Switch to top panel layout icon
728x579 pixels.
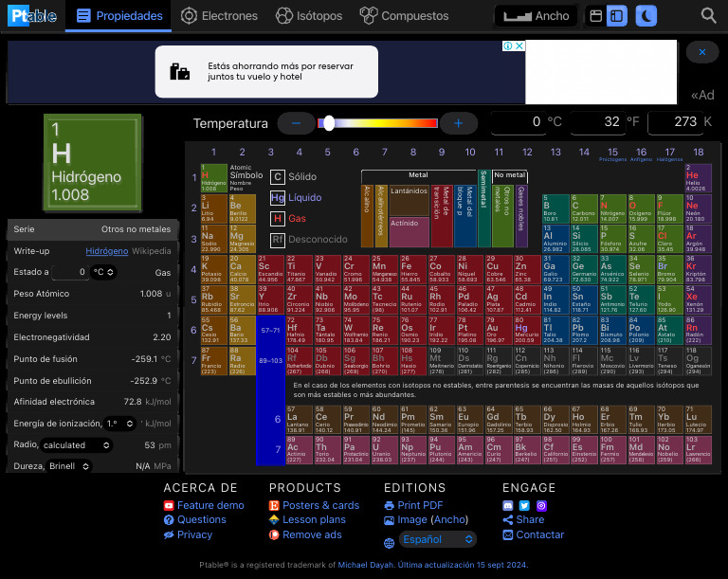pos(595,16)
